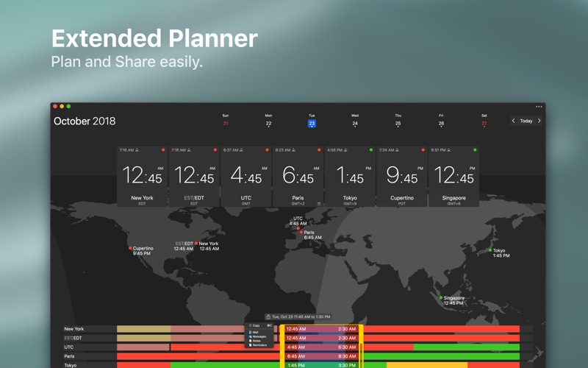This screenshot has width=588, height=368.
Task: Click the EST/EDT 12:45 AM clock card
Action: coord(194,177)
